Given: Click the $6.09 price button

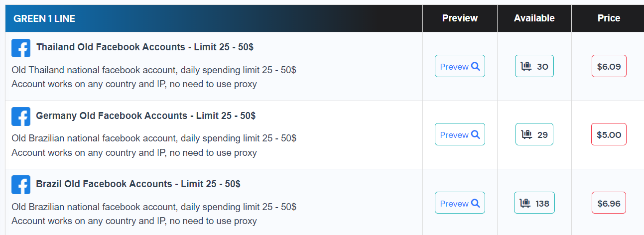Looking at the screenshot, I should click(x=609, y=66).
